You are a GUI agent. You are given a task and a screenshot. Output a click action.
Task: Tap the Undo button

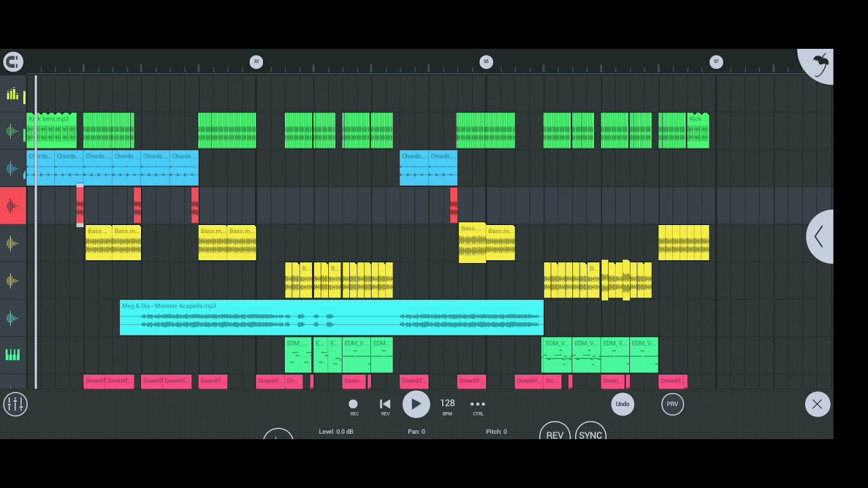(x=623, y=404)
